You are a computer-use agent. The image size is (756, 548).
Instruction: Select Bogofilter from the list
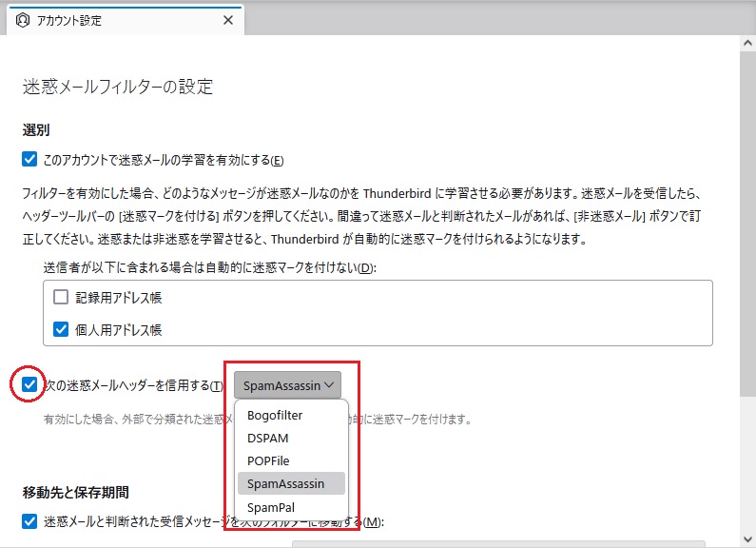275,415
